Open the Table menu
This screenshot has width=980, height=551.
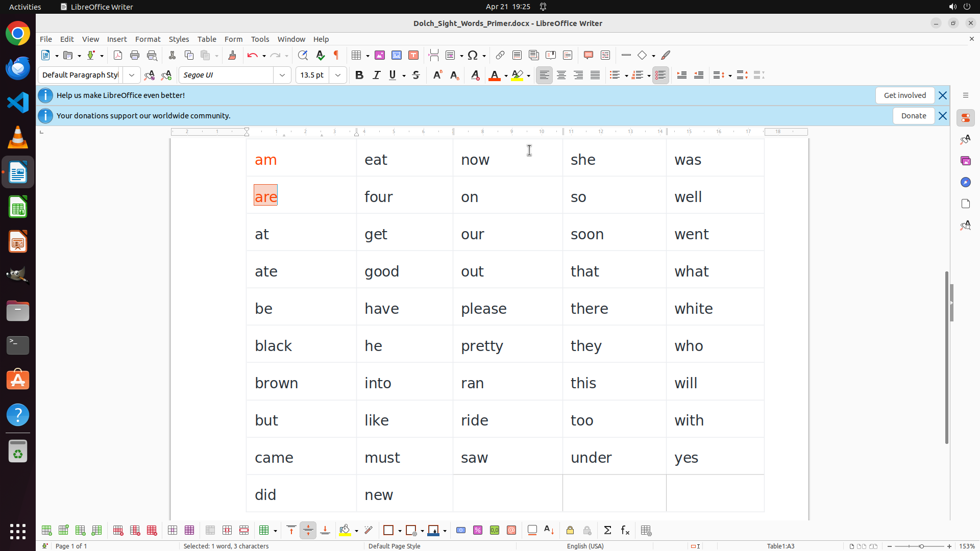point(207,39)
